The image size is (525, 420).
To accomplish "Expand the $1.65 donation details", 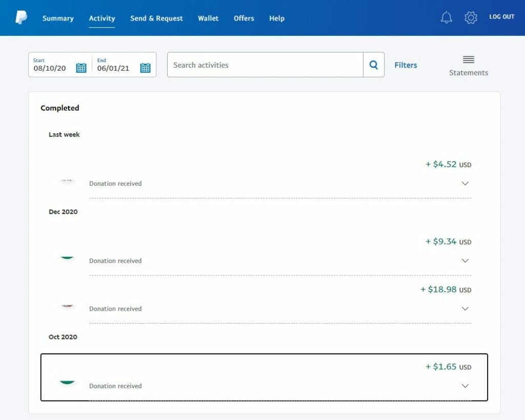I will pyautogui.click(x=465, y=386).
